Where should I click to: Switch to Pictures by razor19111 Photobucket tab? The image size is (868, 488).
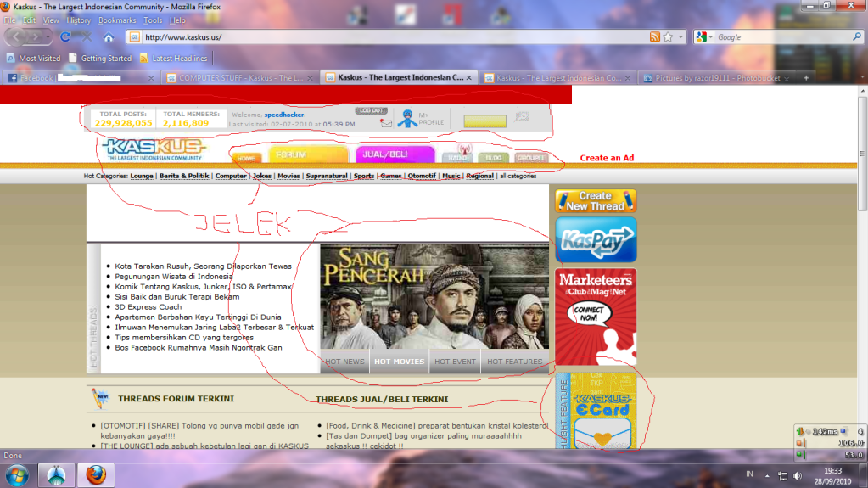[716, 78]
